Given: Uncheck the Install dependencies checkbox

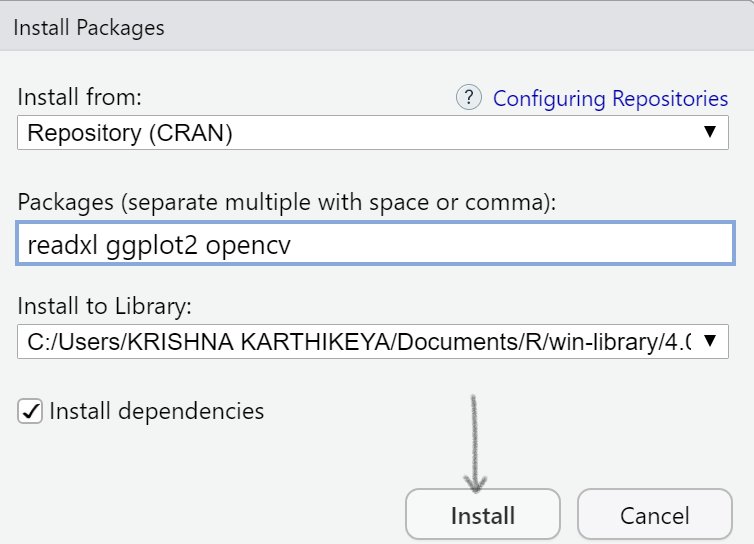Looking at the screenshot, I should pyautogui.click(x=31, y=411).
